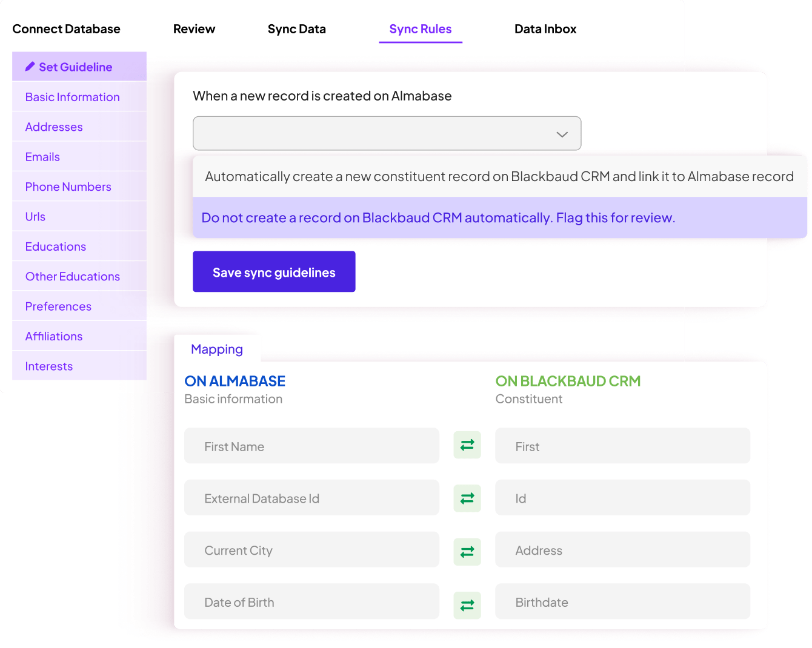Click the pencil icon beside Set Guideline

tap(30, 67)
